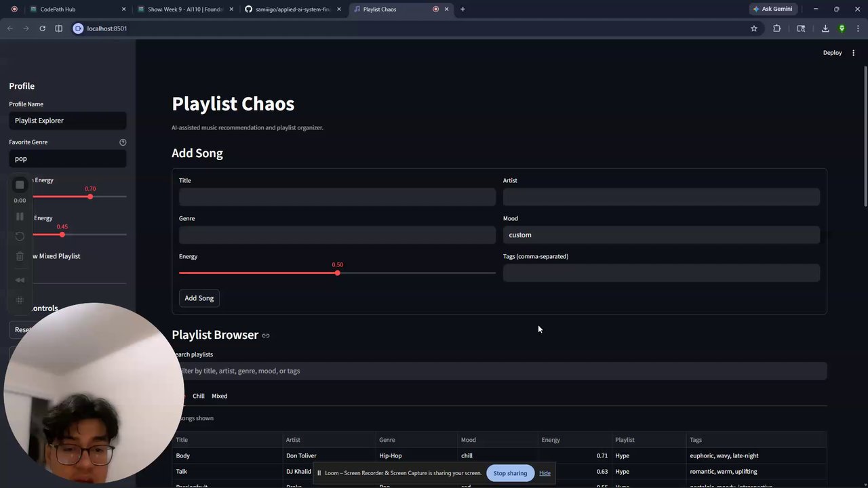Sort table by the Artist column header
Image resolution: width=868 pixels, height=488 pixels.
(329, 440)
